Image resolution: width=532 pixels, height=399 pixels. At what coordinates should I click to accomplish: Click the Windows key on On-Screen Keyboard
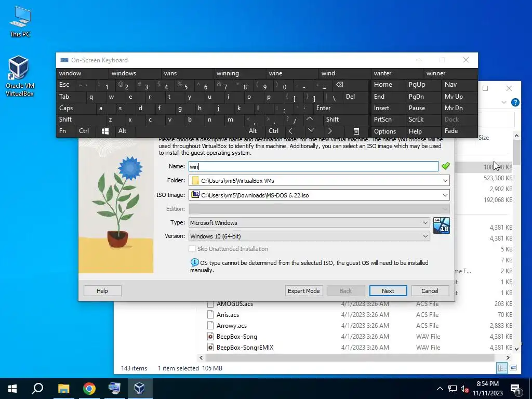pos(105,131)
